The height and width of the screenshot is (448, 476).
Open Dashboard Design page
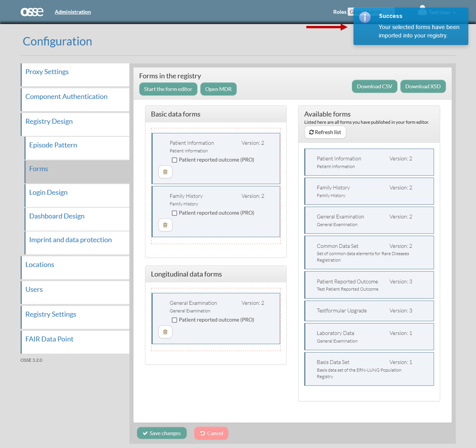pyautogui.click(x=77, y=219)
